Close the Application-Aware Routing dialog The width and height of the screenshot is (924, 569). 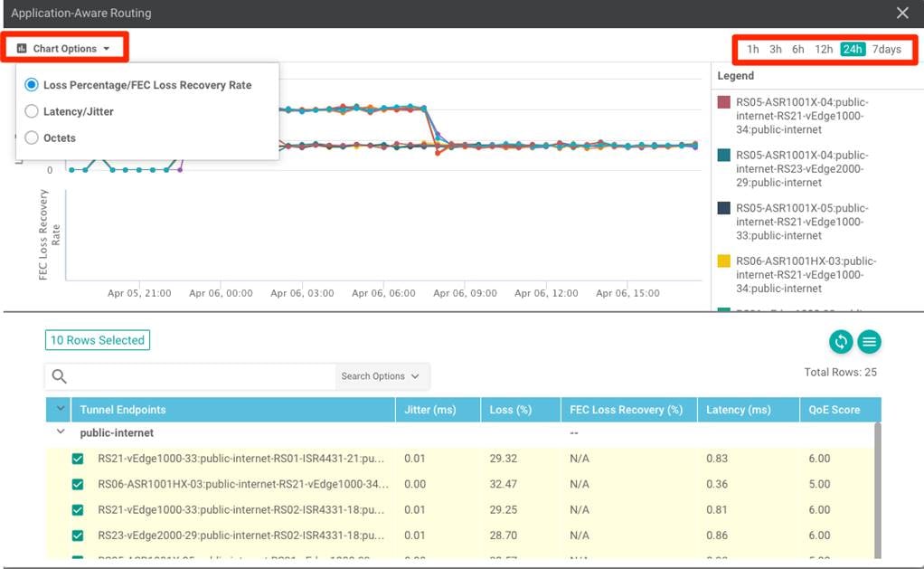click(x=902, y=13)
